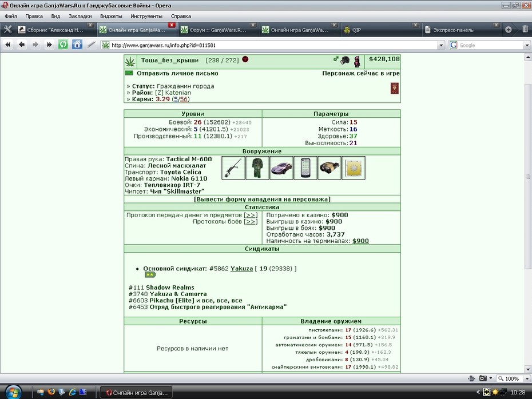Launch Firefox from quick launch bar
The height and width of the screenshot is (399, 532).
click(x=51, y=392)
